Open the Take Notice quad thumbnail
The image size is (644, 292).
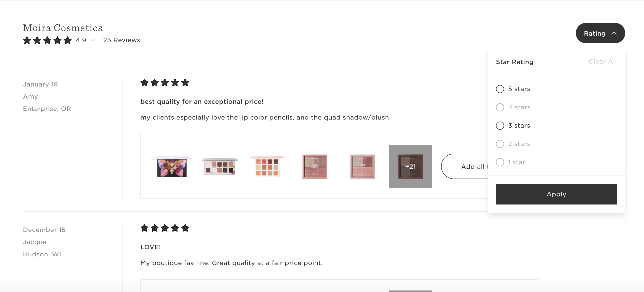click(x=315, y=167)
